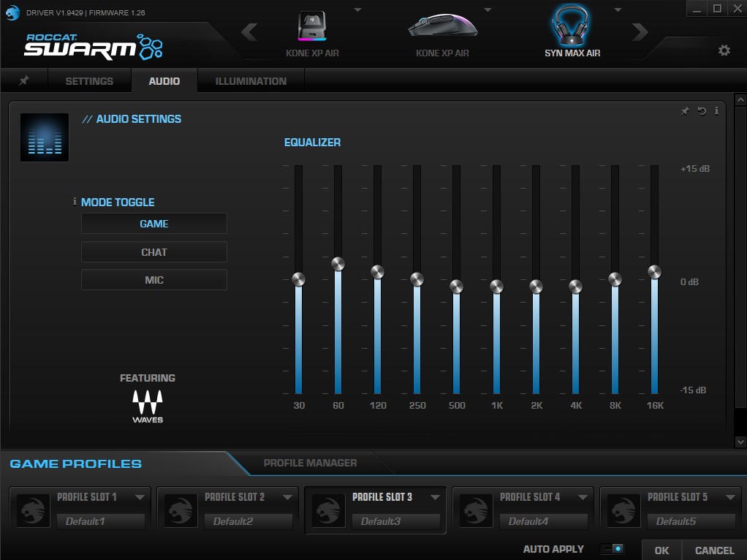This screenshot has width=747, height=560.
Task: Click the +15 dB scale label
Action: pos(695,169)
